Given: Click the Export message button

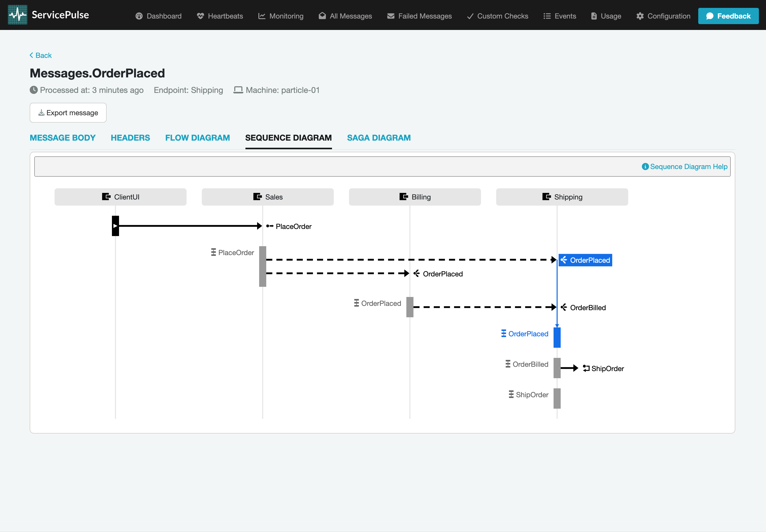Looking at the screenshot, I should [x=68, y=113].
